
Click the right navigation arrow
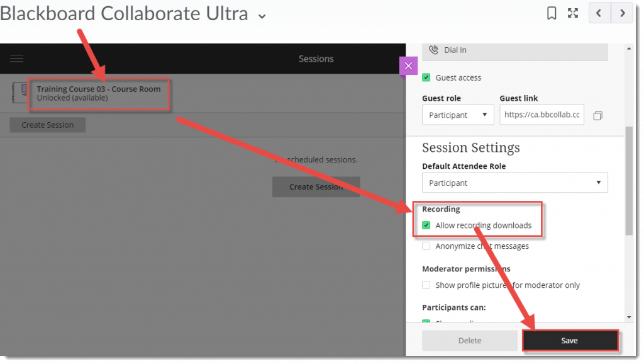622,13
